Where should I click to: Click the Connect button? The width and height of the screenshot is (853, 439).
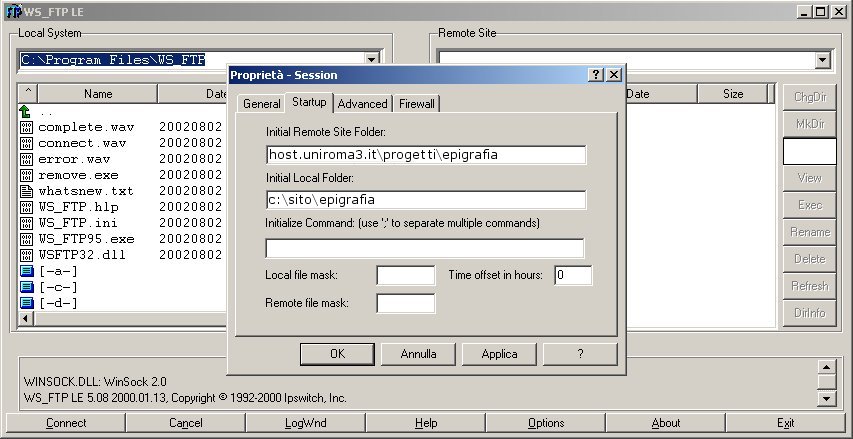[x=66, y=423]
